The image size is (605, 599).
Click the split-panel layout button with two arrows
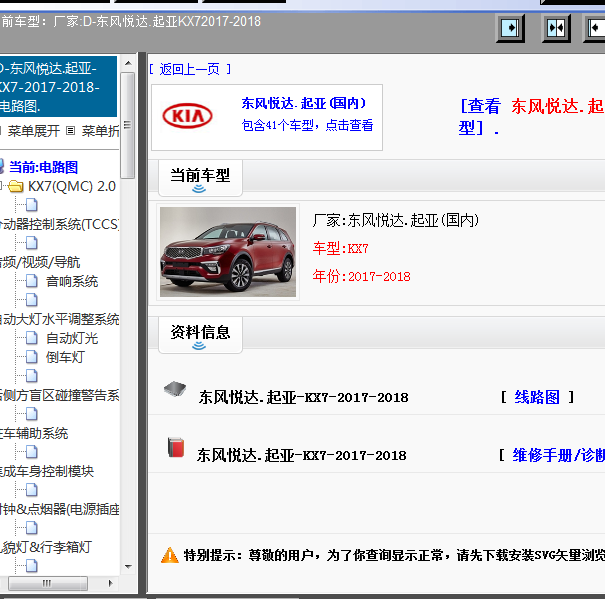coord(556,28)
